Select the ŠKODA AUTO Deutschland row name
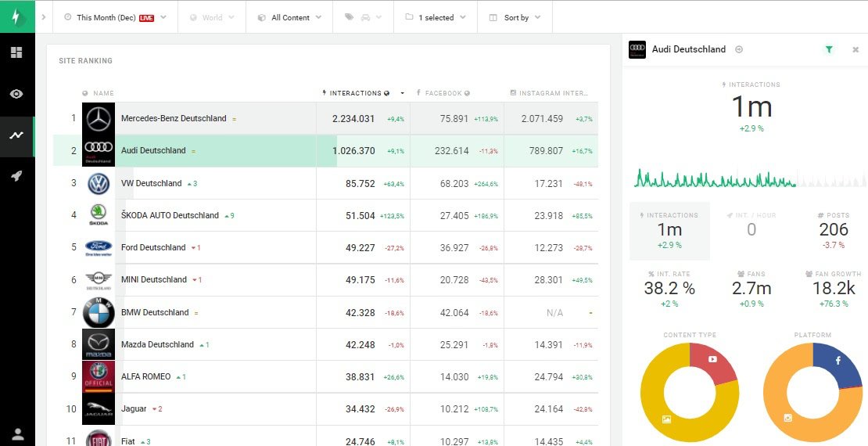868x446 pixels. click(170, 215)
